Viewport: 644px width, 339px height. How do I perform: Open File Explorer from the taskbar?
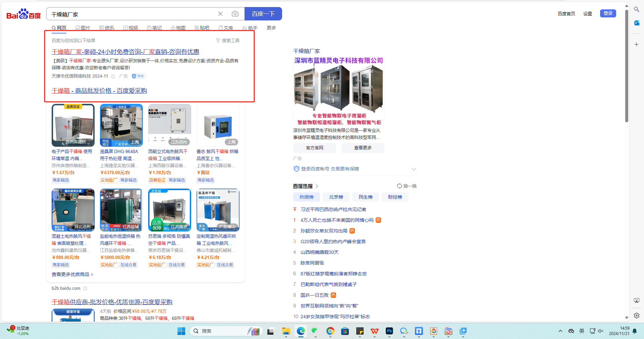click(x=286, y=331)
